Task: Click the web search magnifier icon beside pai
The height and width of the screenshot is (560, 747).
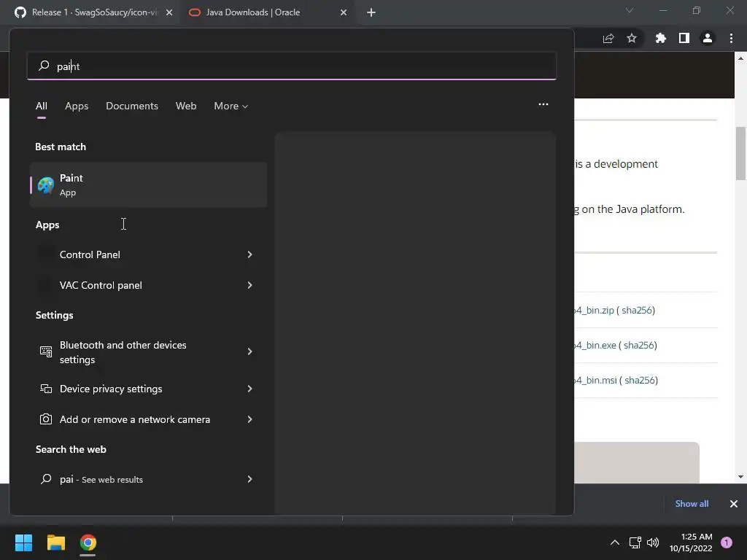Action: click(x=46, y=479)
